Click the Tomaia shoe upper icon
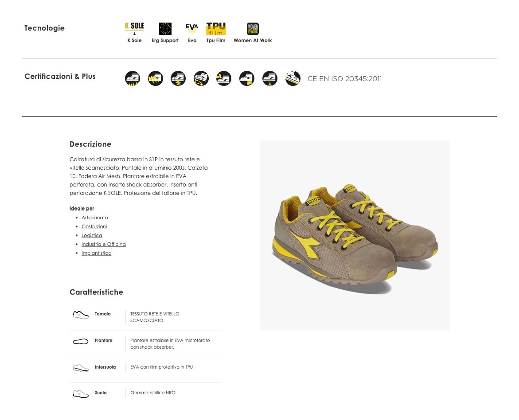 click(x=81, y=315)
